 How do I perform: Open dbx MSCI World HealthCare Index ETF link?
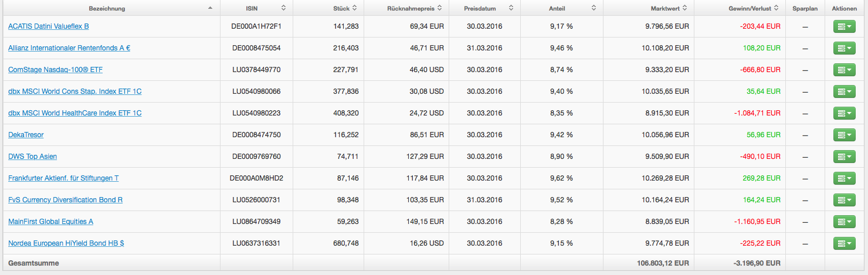pos(74,113)
